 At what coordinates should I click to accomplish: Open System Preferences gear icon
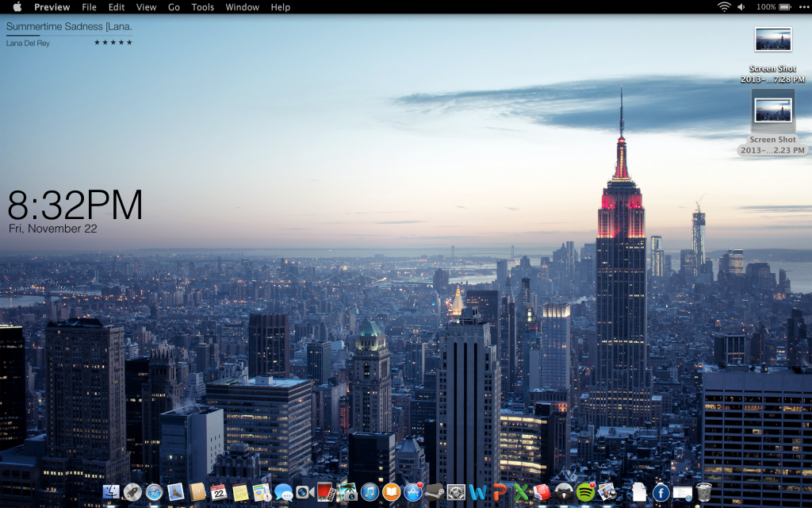[x=456, y=492]
